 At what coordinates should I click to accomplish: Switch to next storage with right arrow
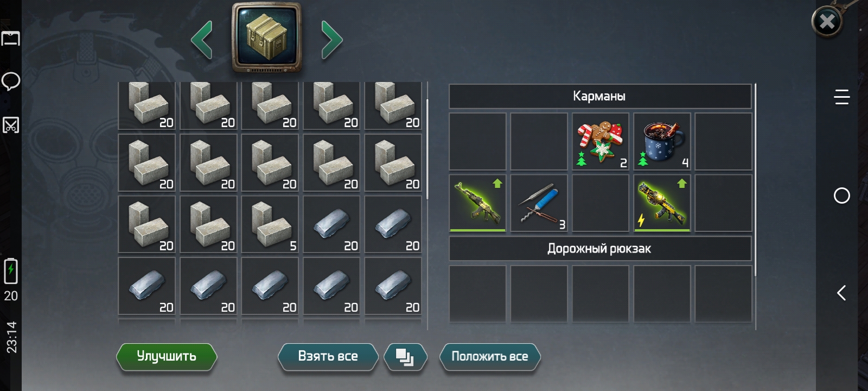click(331, 39)
